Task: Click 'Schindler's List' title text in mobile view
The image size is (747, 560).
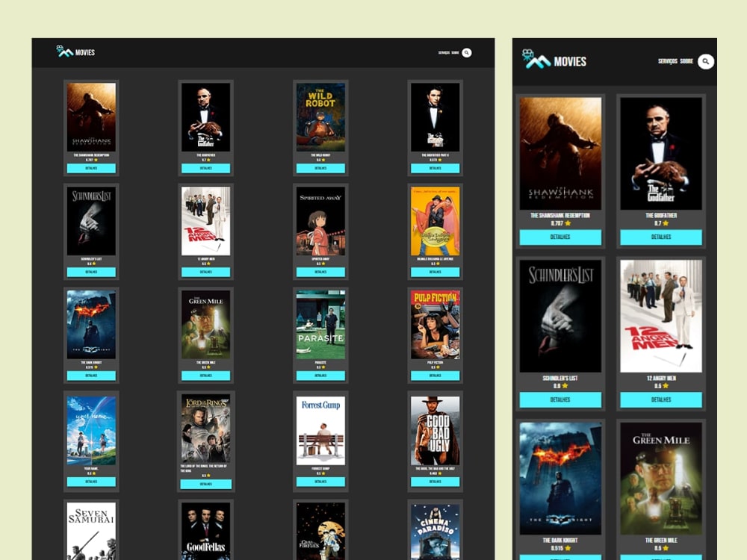Action: [x=560, y=378]
